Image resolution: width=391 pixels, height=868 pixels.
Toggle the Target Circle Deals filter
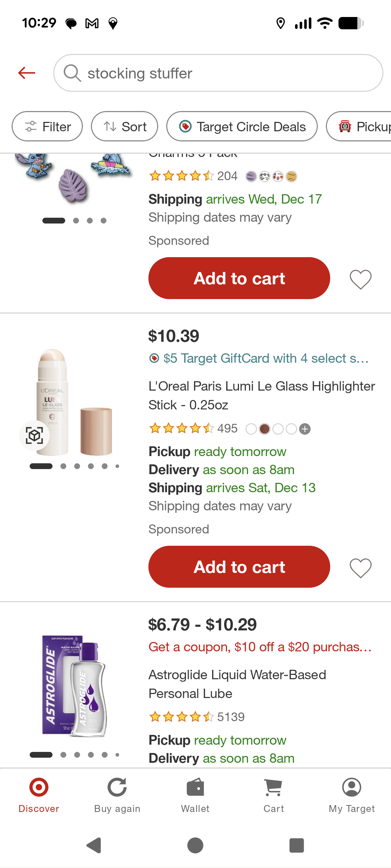click(x=242, y=127)
